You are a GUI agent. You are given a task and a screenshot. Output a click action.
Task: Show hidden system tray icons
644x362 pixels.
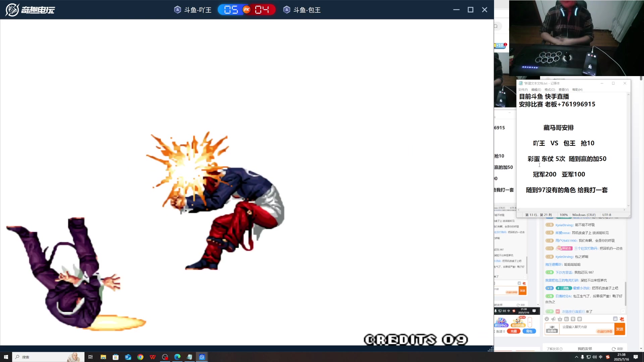pos(577,357)
